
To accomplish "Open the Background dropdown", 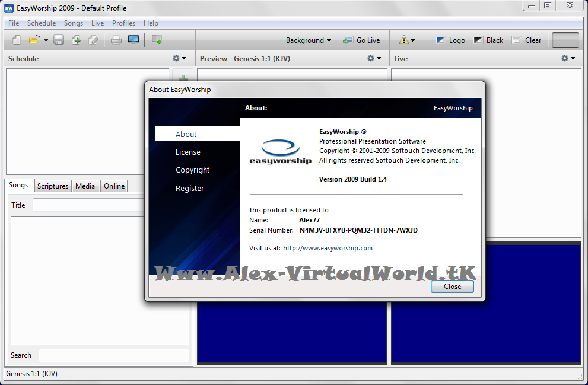I will (309, 40).
